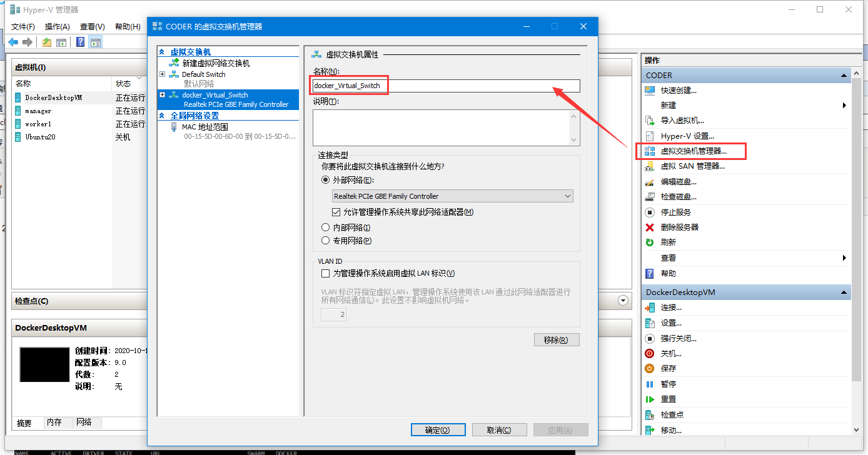Click 帮助 action in CODER section
Viewport: 868px width, 455px height.
coord(669,274)
